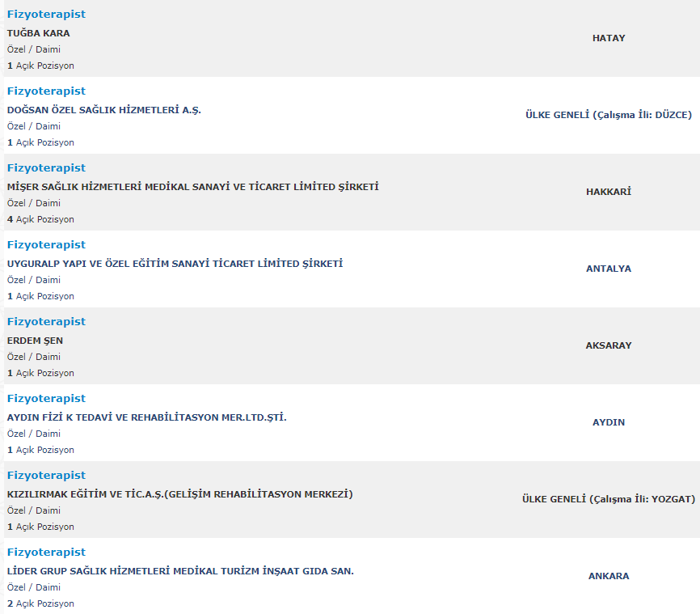Select the ANKARA location text
The height and width of the screenshot is (614, 700).
[609, 576]
